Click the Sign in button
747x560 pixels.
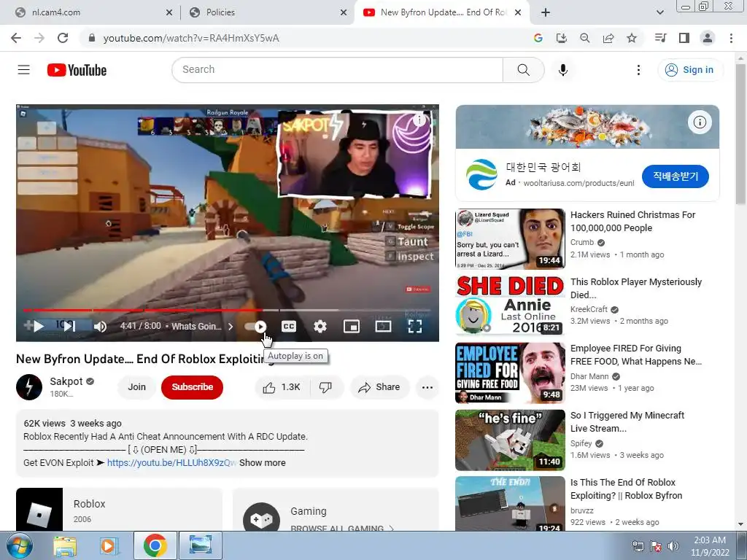coord(690,70)
